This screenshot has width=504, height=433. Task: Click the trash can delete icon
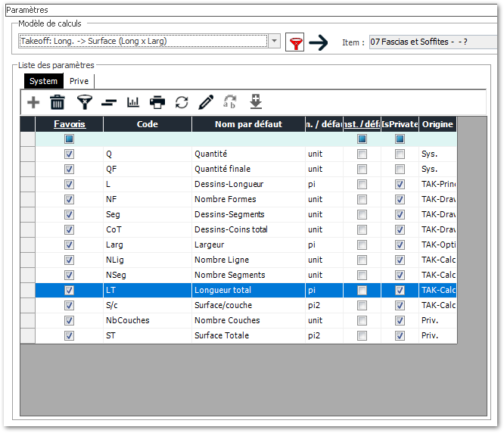click(58, 102)
